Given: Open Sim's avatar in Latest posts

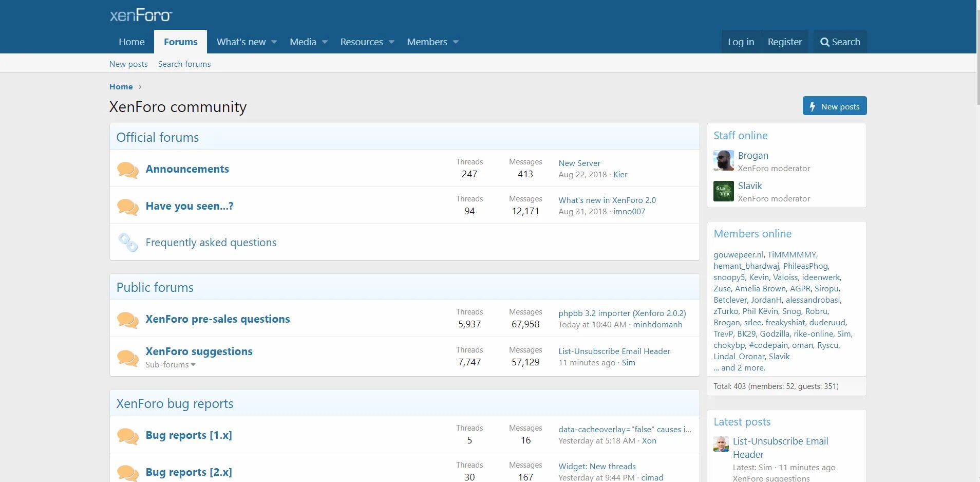Looking at the screenshot, I should click(721, 444).
